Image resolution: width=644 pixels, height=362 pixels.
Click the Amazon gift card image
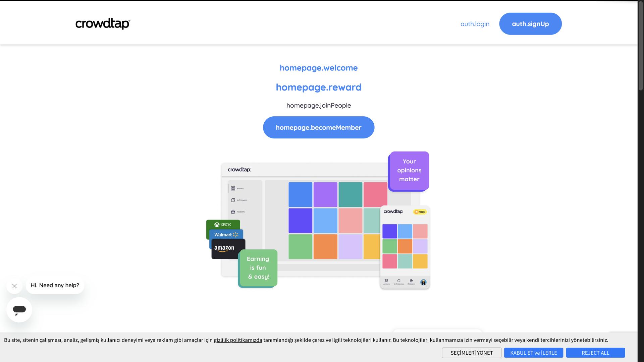click(225, 249)
